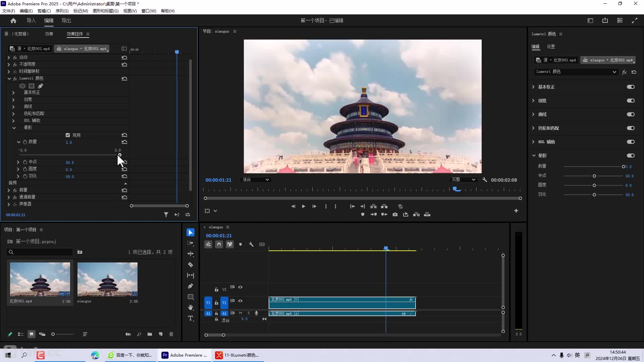
Task: Toggle the 现用 vignette checkbox
Action: (x=68, y=135)
